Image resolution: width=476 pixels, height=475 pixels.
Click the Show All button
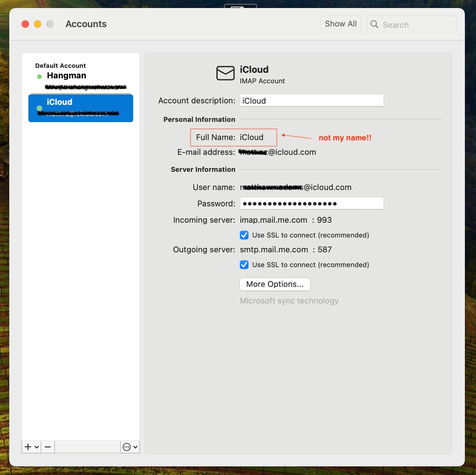[341, 24]
